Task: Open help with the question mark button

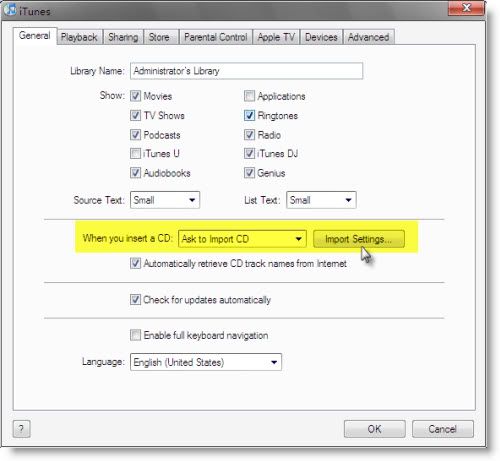Action: click(22, 429)
